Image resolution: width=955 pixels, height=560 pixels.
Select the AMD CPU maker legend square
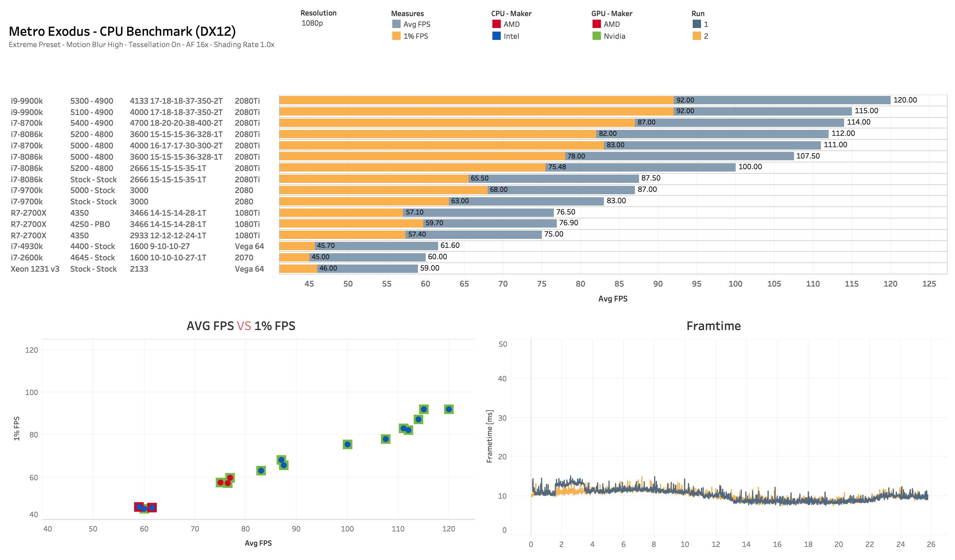[x=497, y=24]
